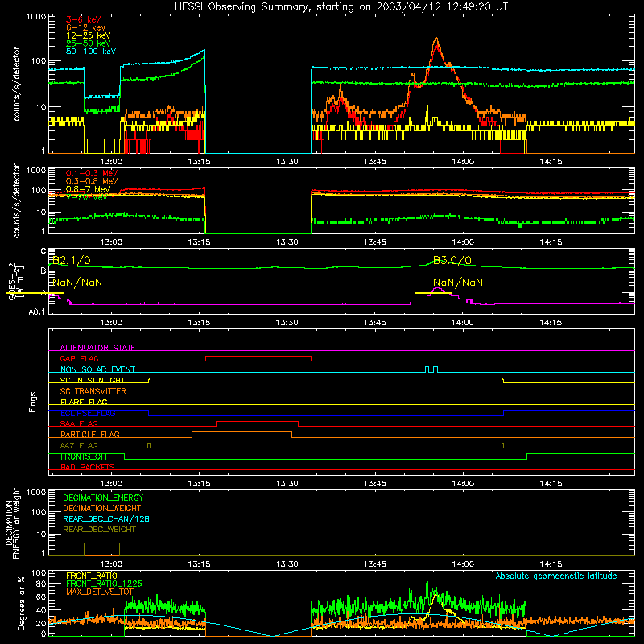
Task: Select the 12-25 keV legend label
Action: coord(89,35)
